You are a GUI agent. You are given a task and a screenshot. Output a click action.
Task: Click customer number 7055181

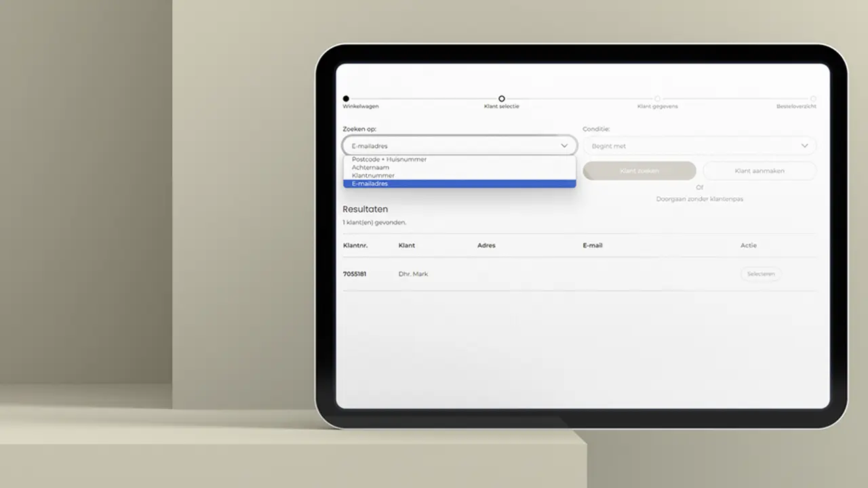coord(355,274)
